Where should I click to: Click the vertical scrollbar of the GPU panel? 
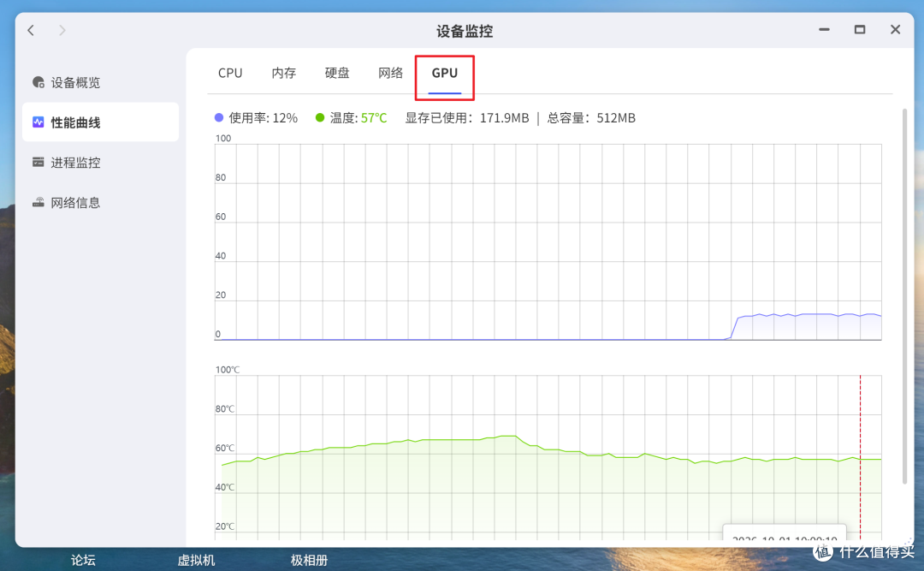click(904, 296)
